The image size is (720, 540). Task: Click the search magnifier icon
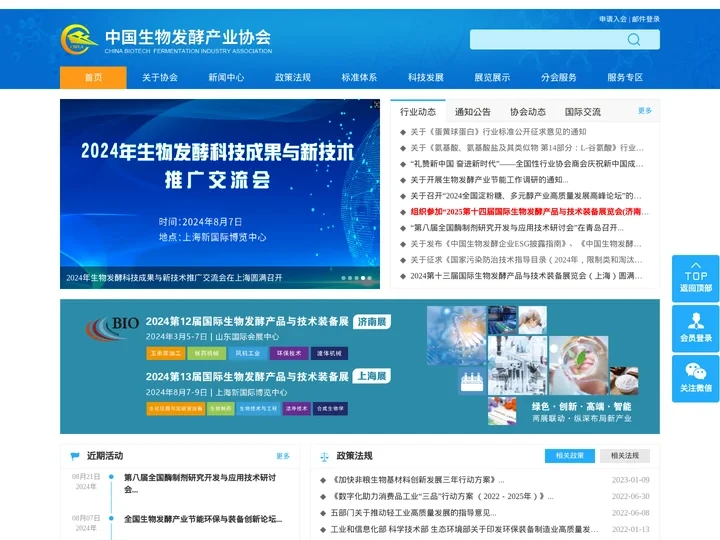pyautogui.click(x=634, y=39)
